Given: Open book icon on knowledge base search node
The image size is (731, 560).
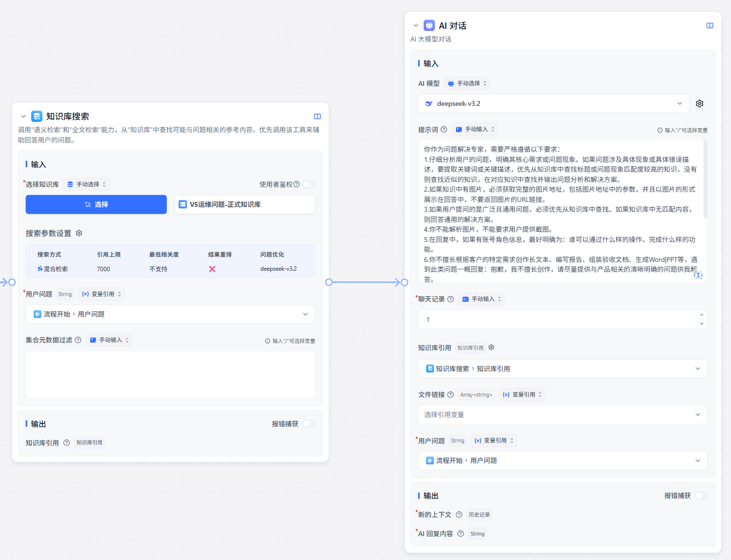Looking at the screenshot, I should [317, 117].
